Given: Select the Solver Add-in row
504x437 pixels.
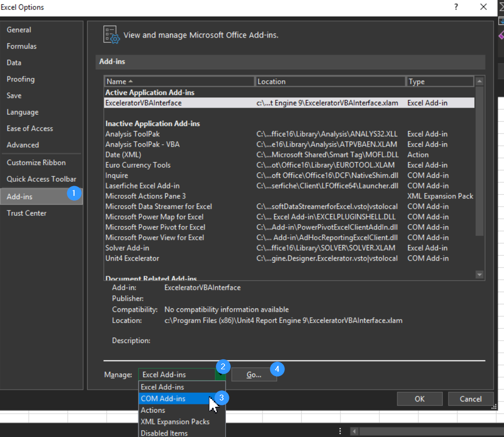Looking at the screenshot, I should click(289, 248).
